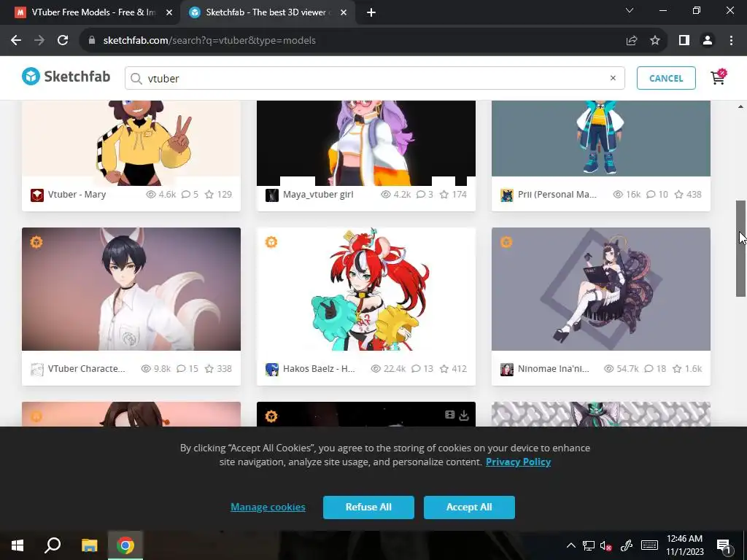
Task: Focus the vtuber search field
Action: coord(374,78)
